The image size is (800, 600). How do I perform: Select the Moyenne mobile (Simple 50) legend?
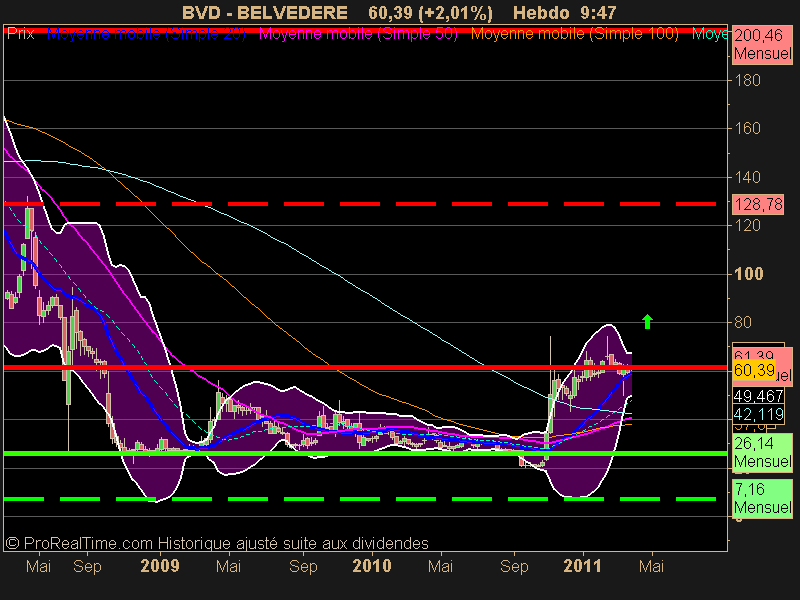pyautogui.click(x=358, y=34)
